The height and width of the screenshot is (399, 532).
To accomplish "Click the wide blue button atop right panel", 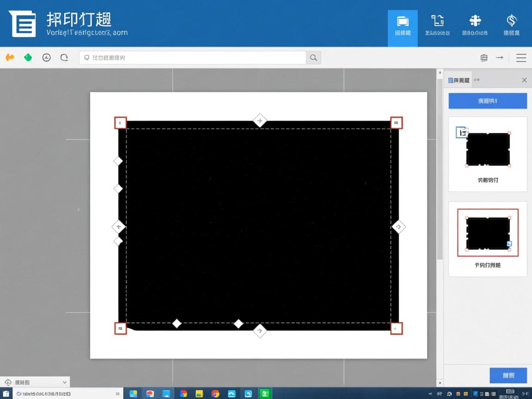I will [x=488, y=101].
